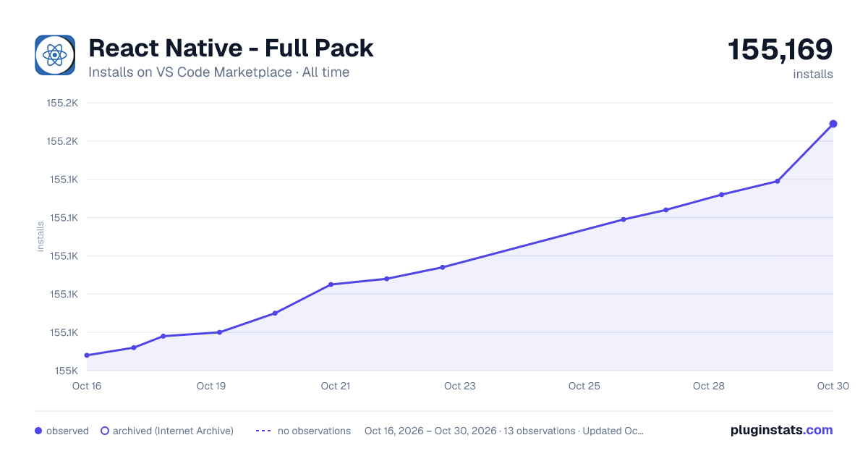The width and height of the screenshot is (868, 456).
Task: Click the 155,169 total installs figure
Action: (780, 50)
